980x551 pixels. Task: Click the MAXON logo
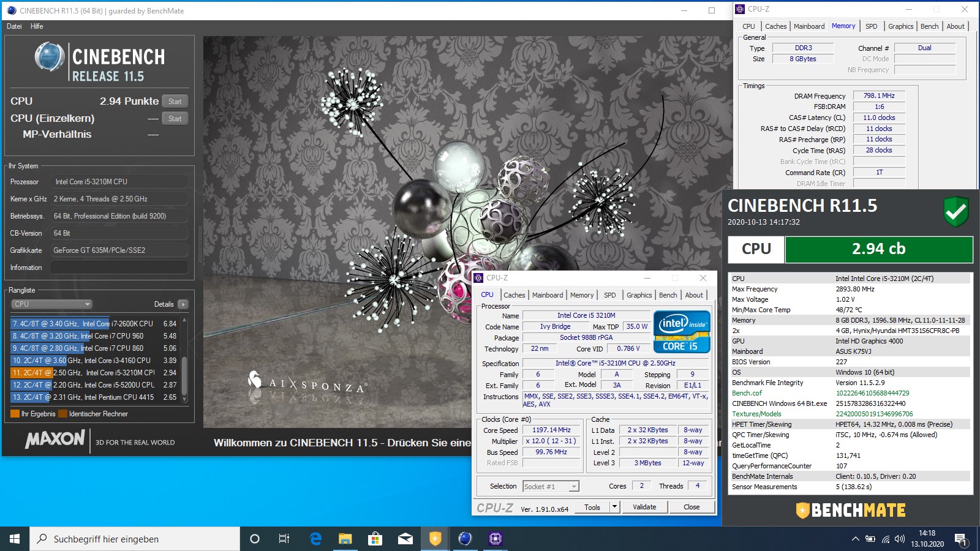coord(55,439)
